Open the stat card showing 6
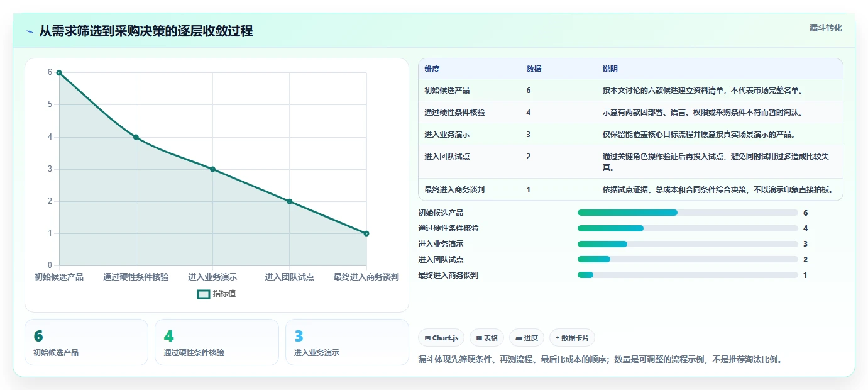This screenshot has width=868, height=390. point(87,342)
